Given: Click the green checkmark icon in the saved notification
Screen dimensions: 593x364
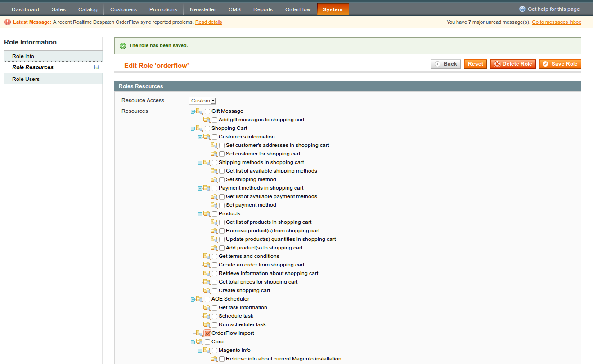Looking at the screenshot, I should point(124,45).
